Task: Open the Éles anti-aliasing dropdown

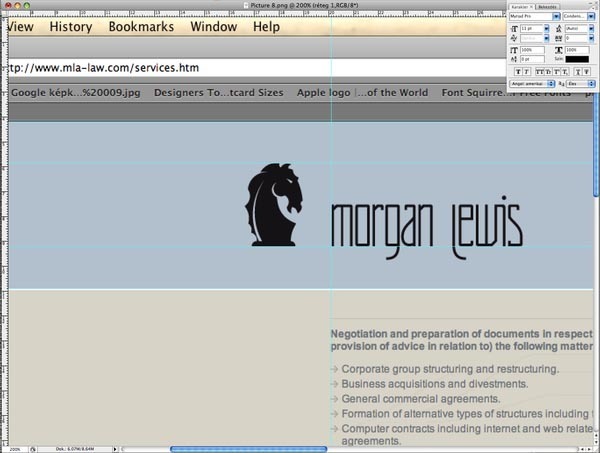Action: pos(581,84)
